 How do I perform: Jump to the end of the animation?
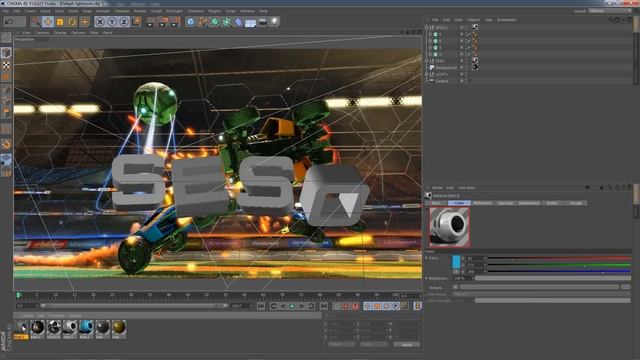[324, 306]
